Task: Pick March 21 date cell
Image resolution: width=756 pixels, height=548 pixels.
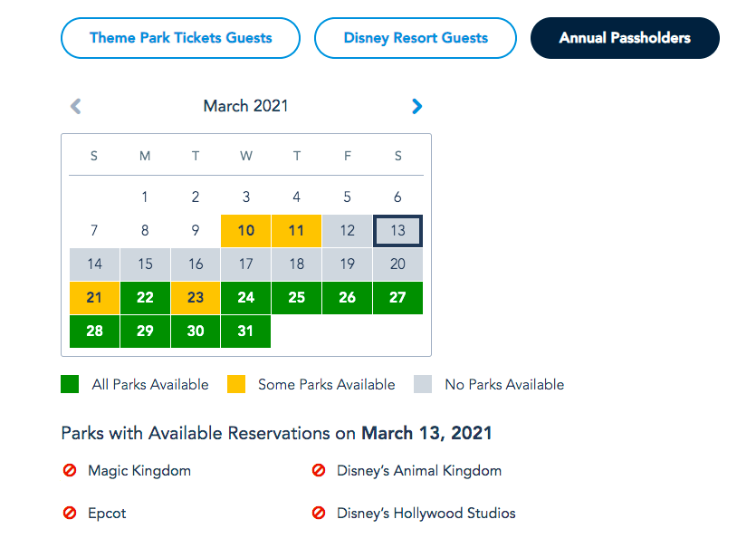Action: click(x=94, y=297)
